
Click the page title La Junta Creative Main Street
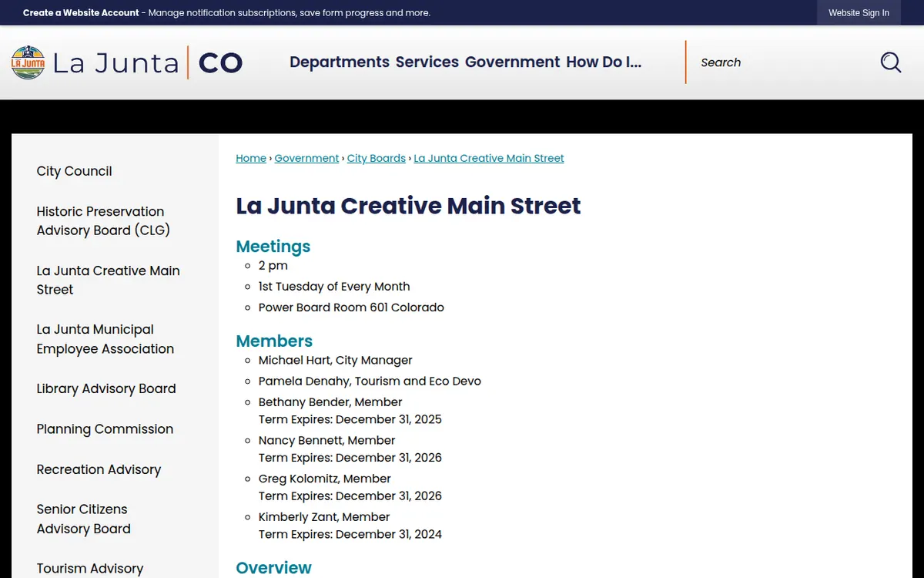pyautogui.click(x=408, y=206)
